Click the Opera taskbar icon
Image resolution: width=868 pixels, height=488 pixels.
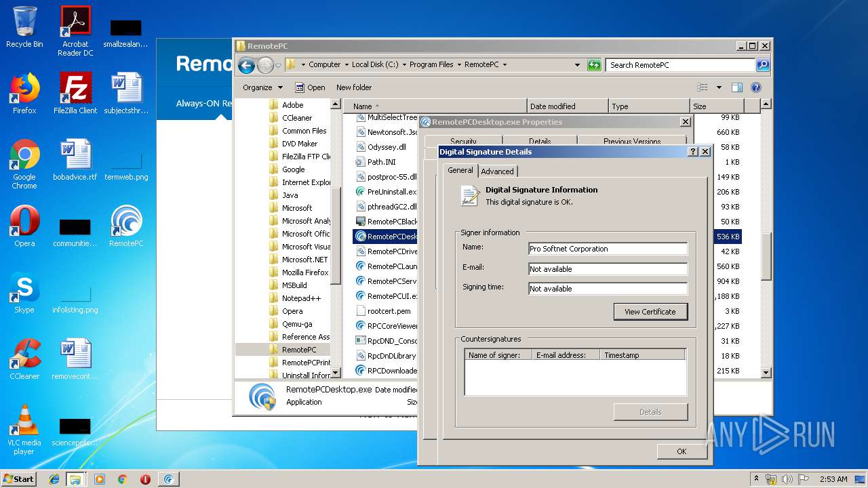145,479
